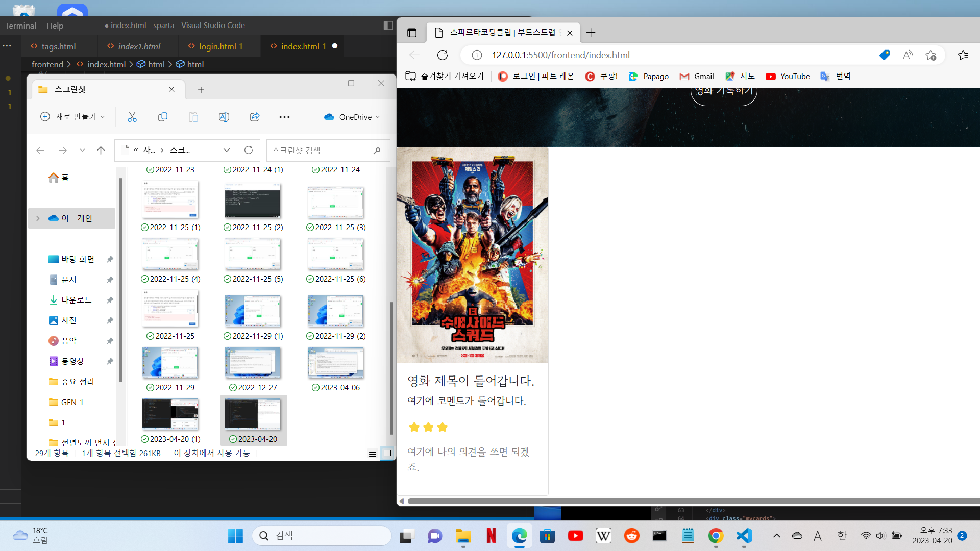Switch to large thumbnails view in File Explorer
The height and width of the screenshot is (551, 980).
(387, 453)
